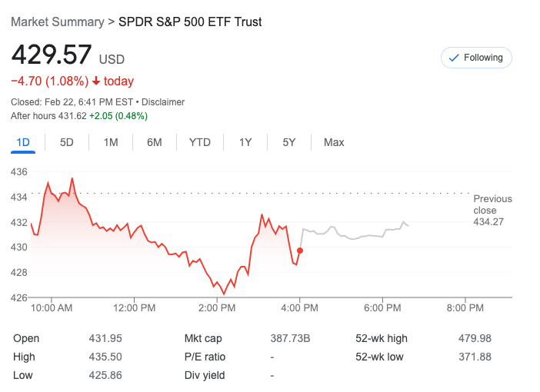Open the Disclaimer link
The image size is (540, 392).
pos(163,102)
